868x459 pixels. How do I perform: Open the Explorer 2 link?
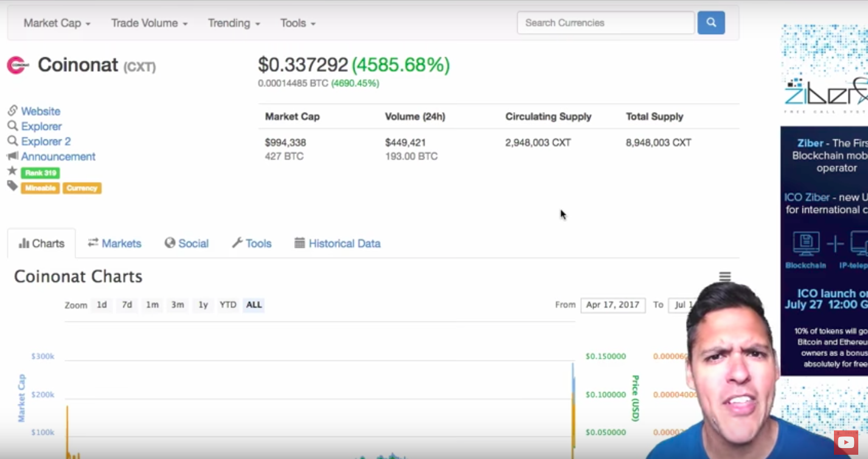(46, 141)
